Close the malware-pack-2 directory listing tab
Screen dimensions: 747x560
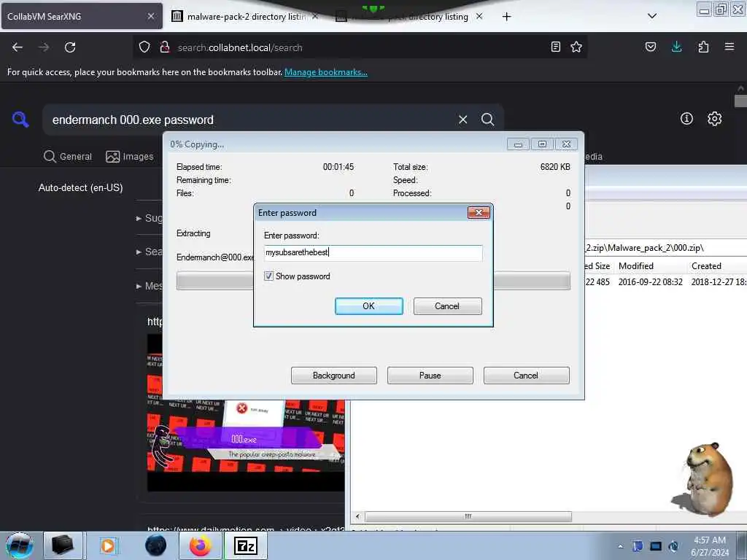[315, 17]
